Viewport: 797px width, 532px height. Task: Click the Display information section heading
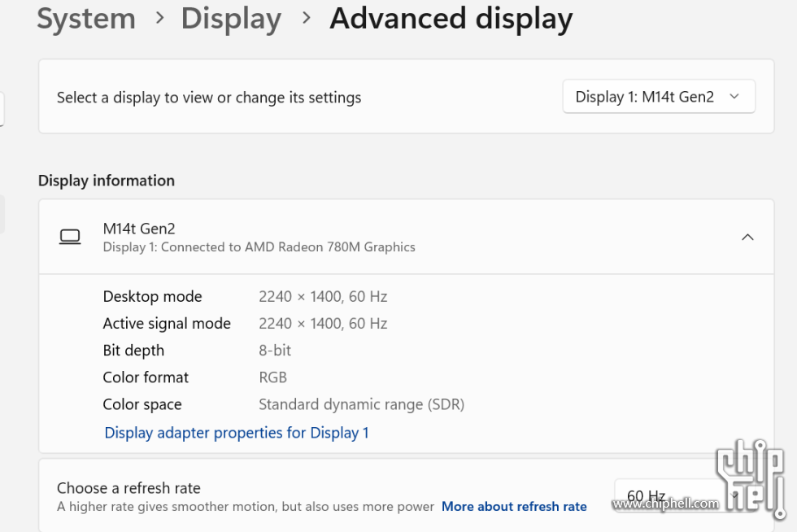click(107, 181)
